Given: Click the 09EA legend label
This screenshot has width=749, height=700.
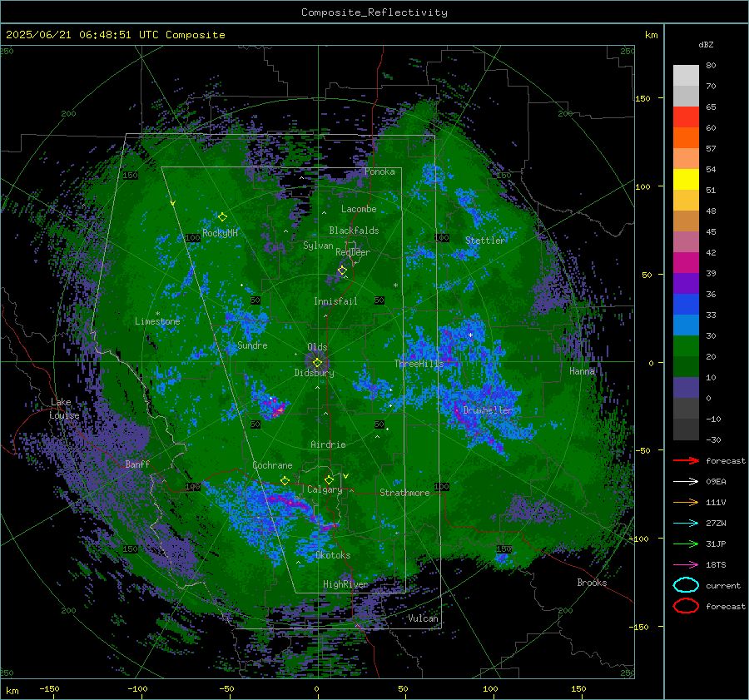Looking at the screenshot, I should pos(716,481).
